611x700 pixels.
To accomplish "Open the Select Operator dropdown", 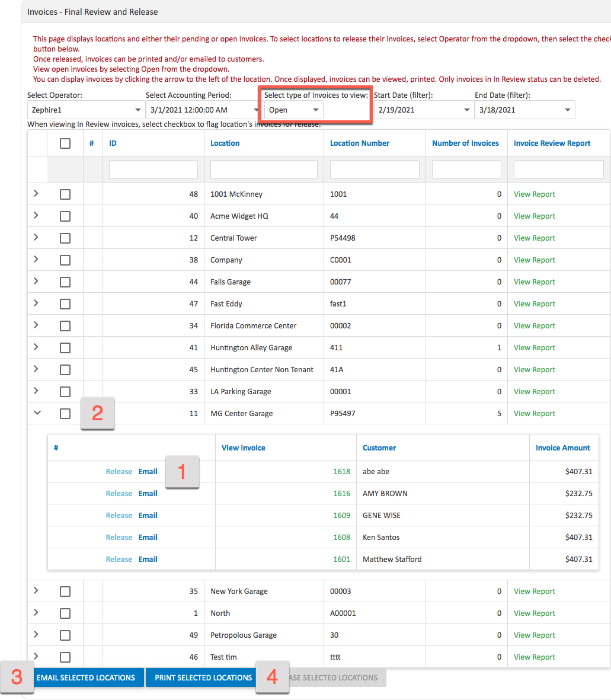I will coord(85,109).
